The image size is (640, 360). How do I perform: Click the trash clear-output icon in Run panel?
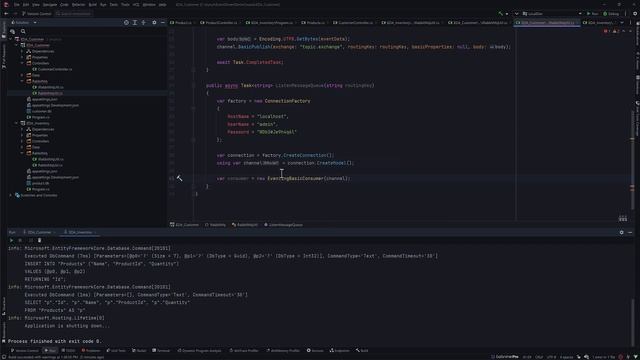[39, 240]
